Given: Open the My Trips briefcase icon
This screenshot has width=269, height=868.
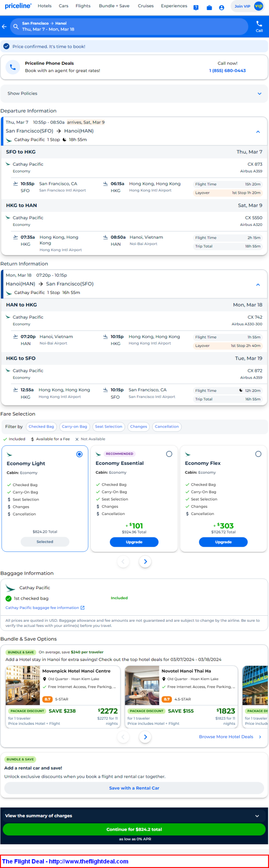Looking at the screenshot, I should [209, 8].
